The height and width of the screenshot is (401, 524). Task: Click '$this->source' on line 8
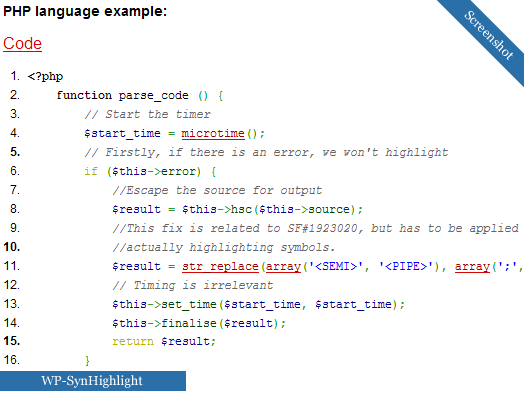[304, 210]
